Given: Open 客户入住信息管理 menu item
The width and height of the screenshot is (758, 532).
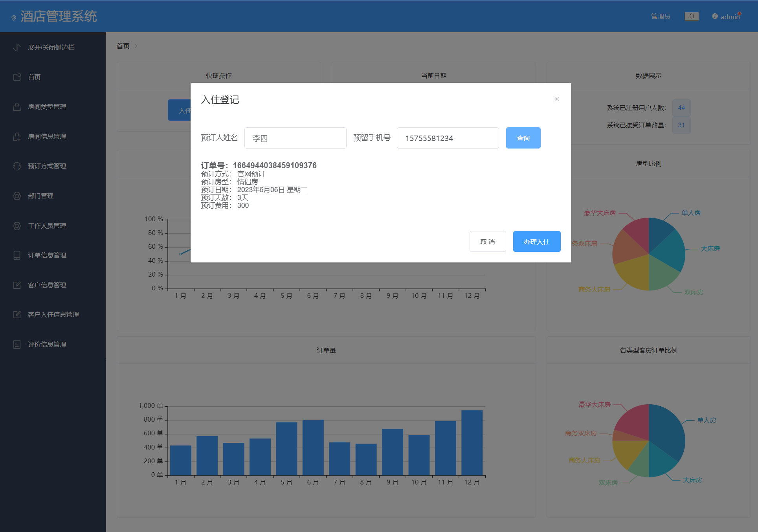Looking at the screenshot, I should pos(53,314).
